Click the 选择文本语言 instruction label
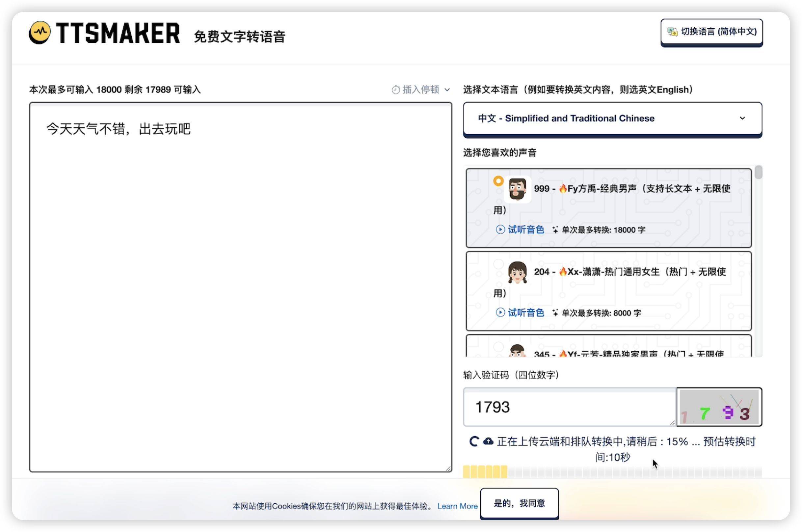Image resolution: width=802 pixels, height=532 pixels. point(578,90)
